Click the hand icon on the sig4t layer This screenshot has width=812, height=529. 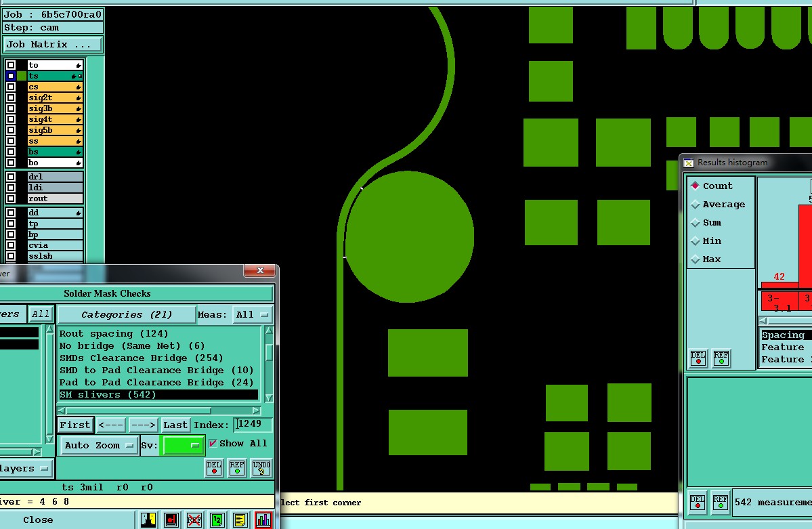tap(79, 120)
